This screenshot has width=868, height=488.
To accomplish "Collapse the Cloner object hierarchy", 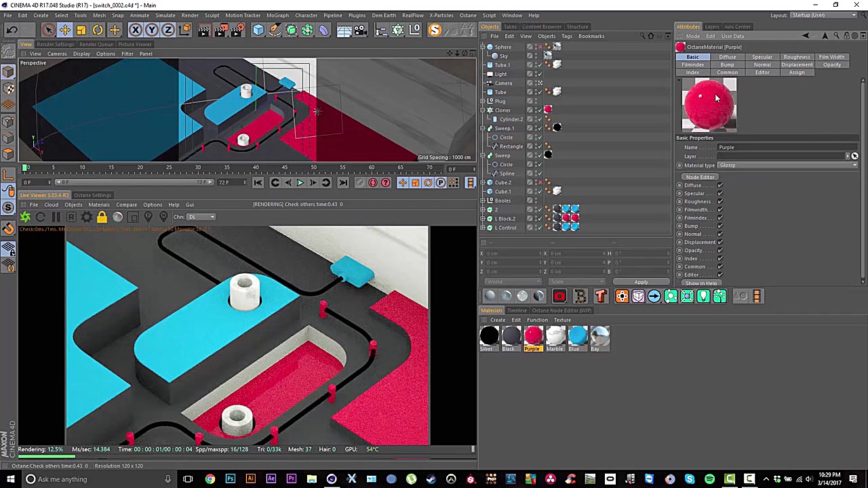I will [482, 109].
